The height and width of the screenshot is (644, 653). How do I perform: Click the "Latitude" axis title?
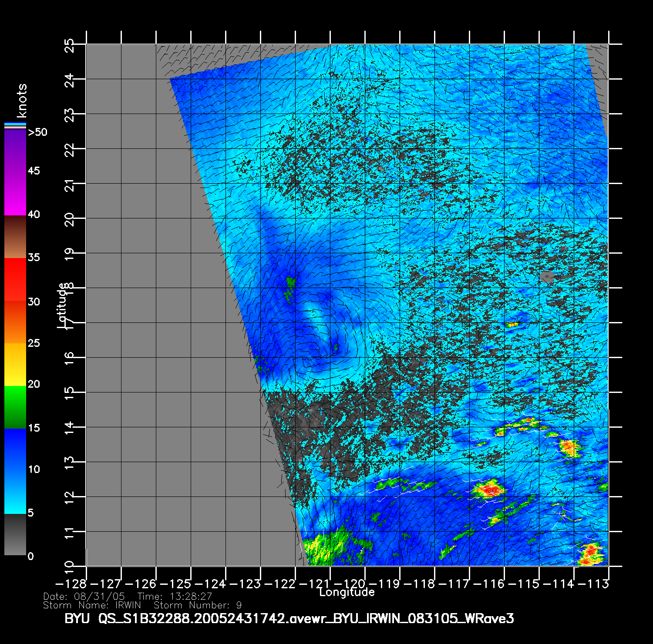(x=62, y=305)
